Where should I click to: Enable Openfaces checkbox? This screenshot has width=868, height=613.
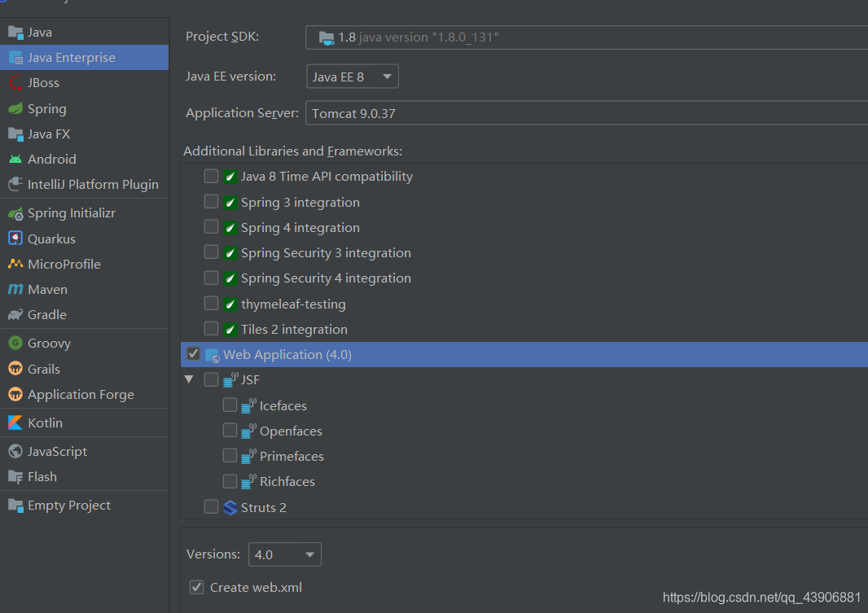point(230,430)
